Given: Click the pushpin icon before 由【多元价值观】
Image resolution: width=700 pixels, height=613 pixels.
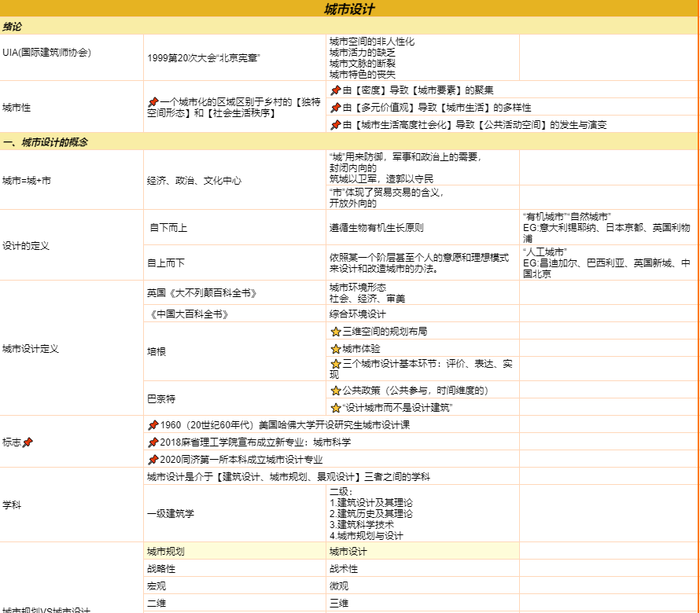Looking at the screenshot, I should [335, 107].
